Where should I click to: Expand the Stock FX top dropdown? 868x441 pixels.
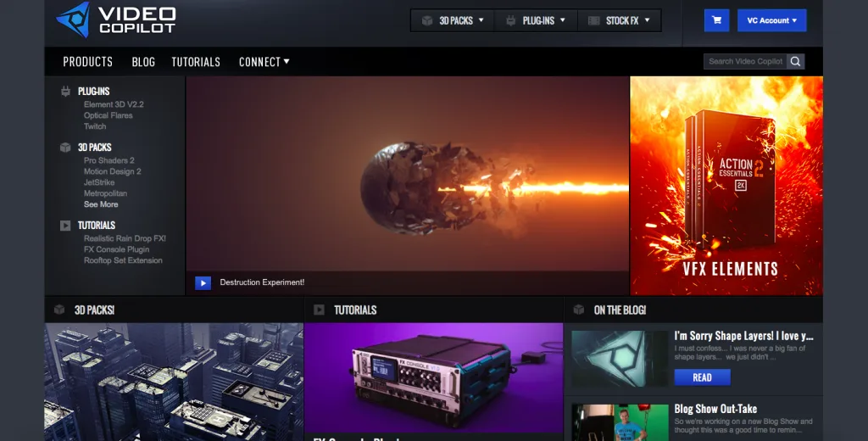[619, 20]
